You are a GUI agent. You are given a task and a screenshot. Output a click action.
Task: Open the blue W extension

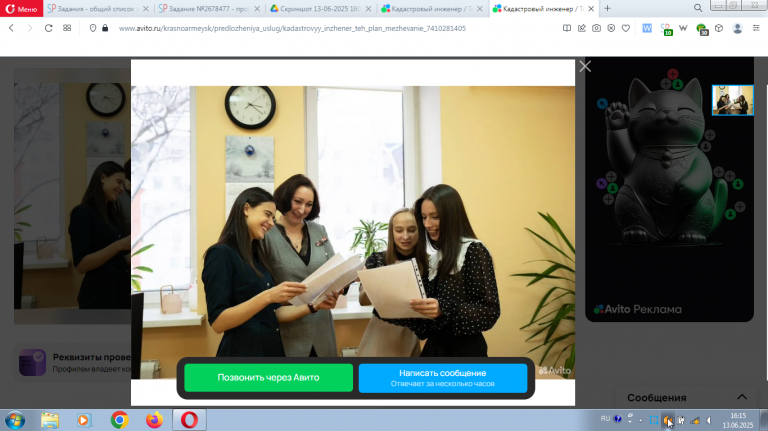coord(647,28)
